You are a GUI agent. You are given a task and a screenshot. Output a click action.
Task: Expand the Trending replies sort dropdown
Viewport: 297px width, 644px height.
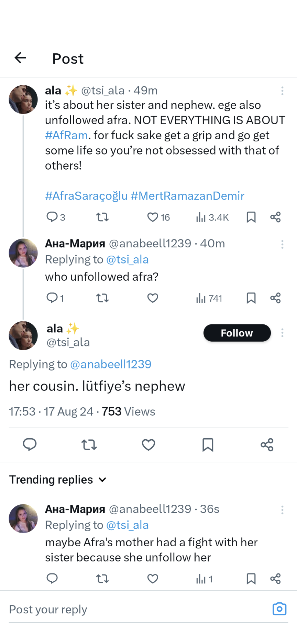(x=102, y=480)
